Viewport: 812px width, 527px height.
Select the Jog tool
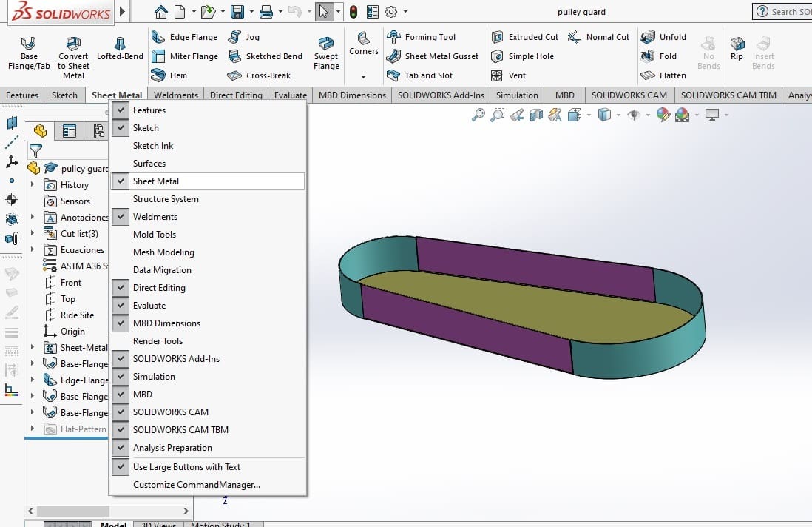pos(243,37)
